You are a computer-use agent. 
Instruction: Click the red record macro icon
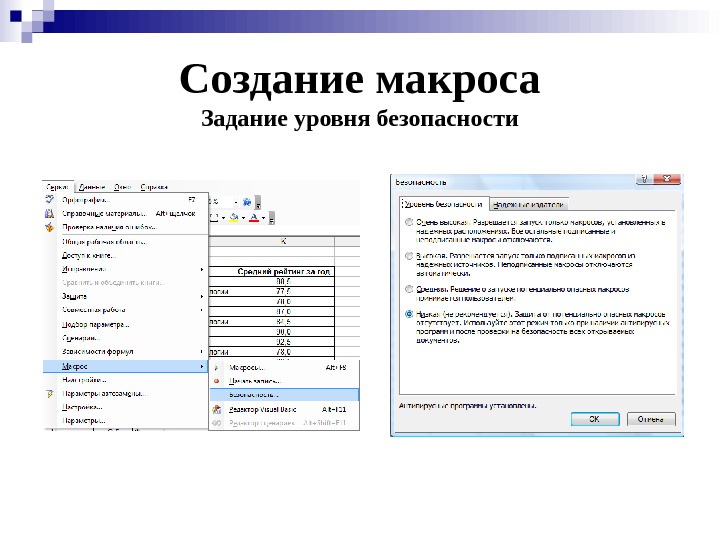[217, 381]
